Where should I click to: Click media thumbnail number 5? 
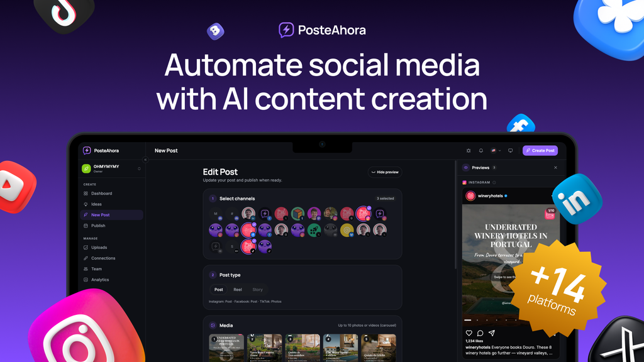coord(379,348)
